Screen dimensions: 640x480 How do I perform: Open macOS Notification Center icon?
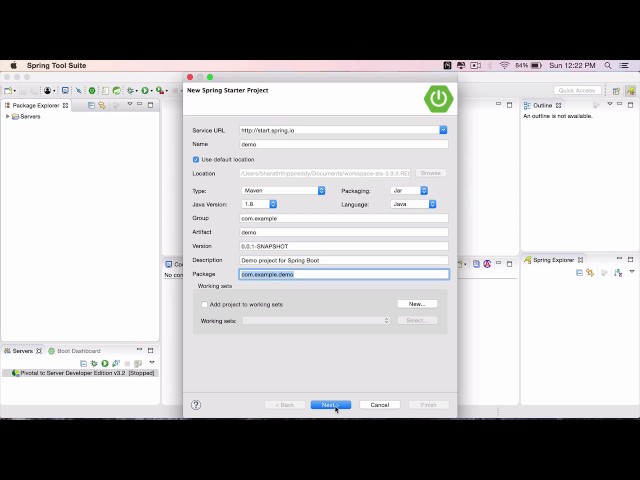[624, 65]
